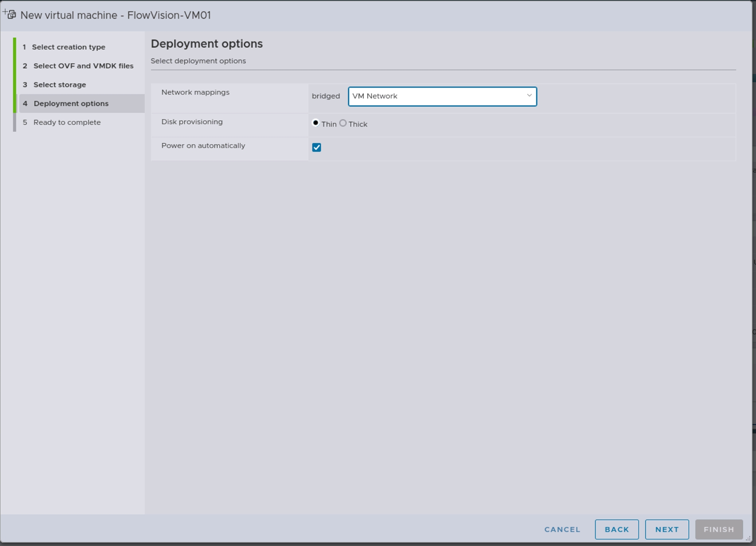Viewport: 756px width, 546px height.
Task: Go to step 1 Select creation type
Action: (68, 47)
